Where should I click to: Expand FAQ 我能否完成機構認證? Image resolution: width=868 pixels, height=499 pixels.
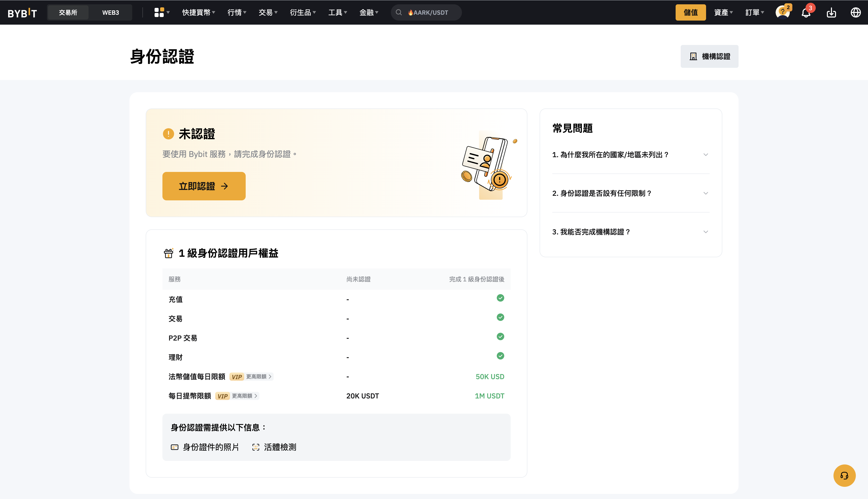[631, 232]
